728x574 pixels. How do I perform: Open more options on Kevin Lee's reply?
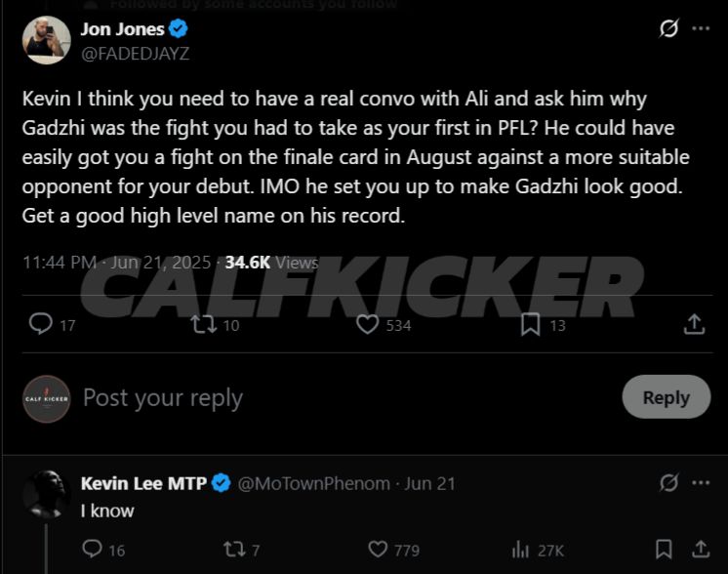(701, 482)
